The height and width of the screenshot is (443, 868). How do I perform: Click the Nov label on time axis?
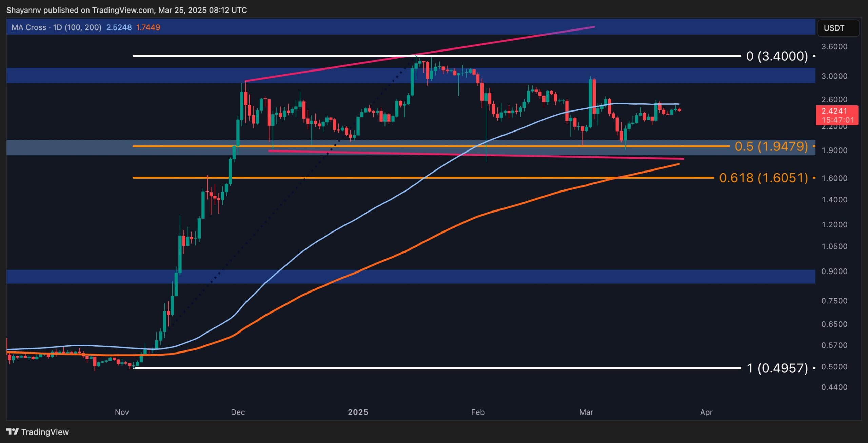pos(122,412)
